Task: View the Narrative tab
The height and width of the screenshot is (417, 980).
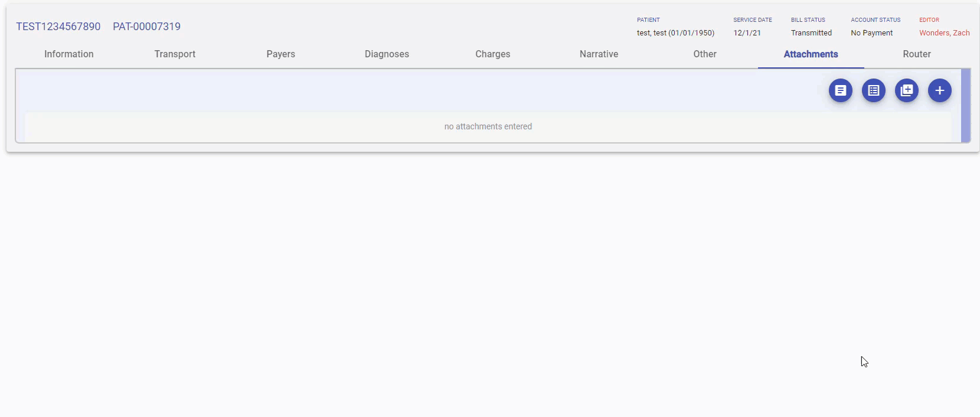Action: coord(599,54)
